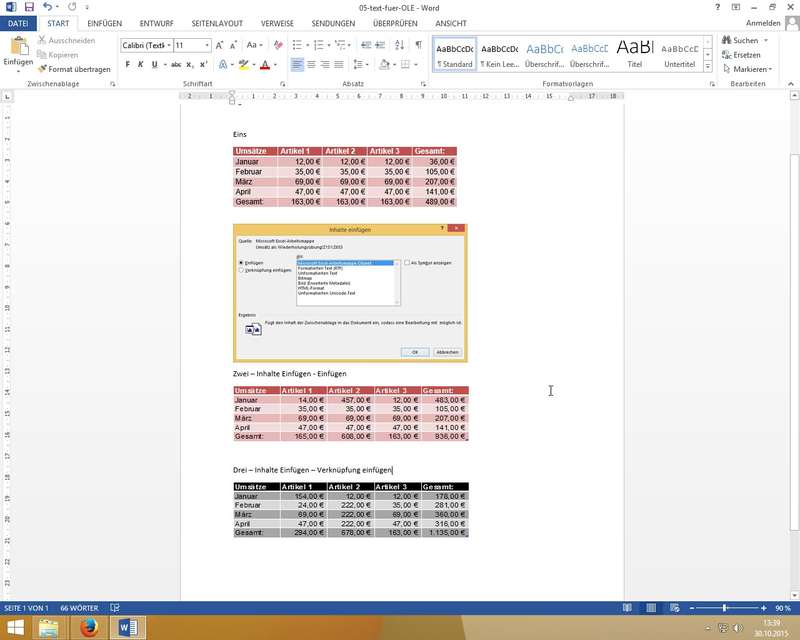Click Anmelden to sign in

(x=763, y=23)
